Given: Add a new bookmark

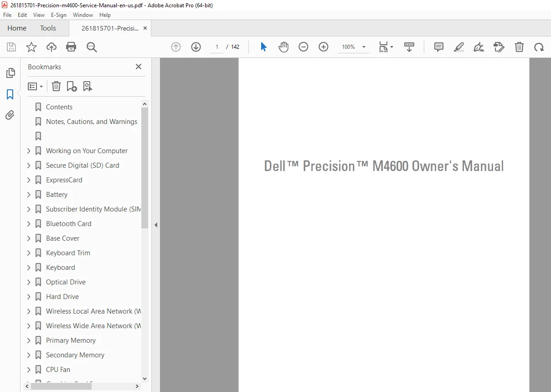Looking at the screenshot, I should coord(72,86).
